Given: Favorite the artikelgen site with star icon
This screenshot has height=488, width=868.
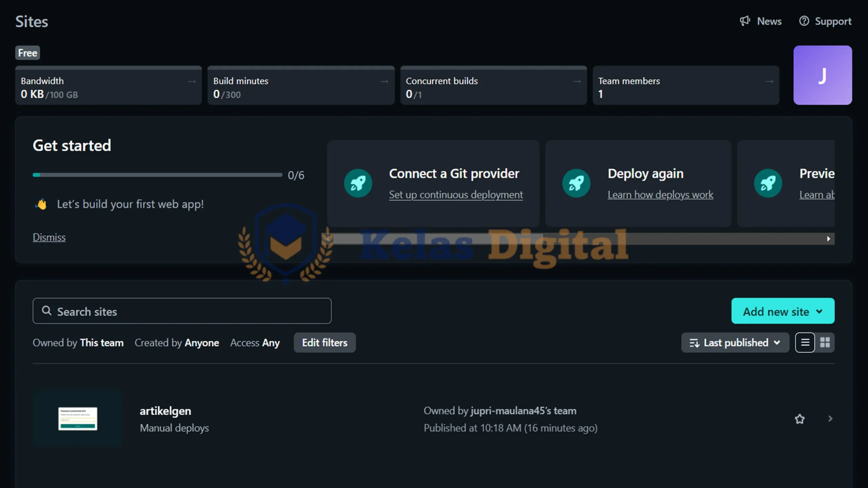Looking at the screenshot, I should [800, 419].
